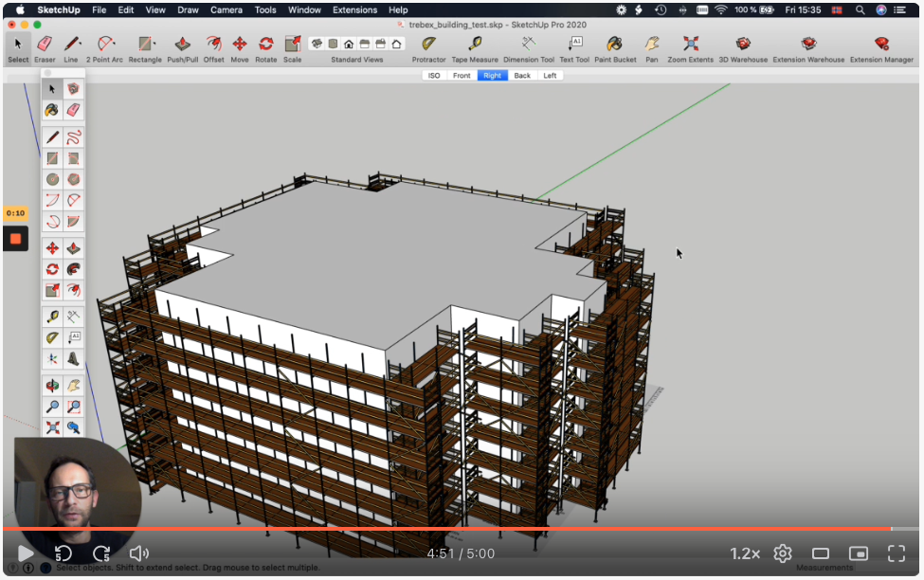Select the Text Tool in the top toolbar
The image size is (924, 580).
574,49
